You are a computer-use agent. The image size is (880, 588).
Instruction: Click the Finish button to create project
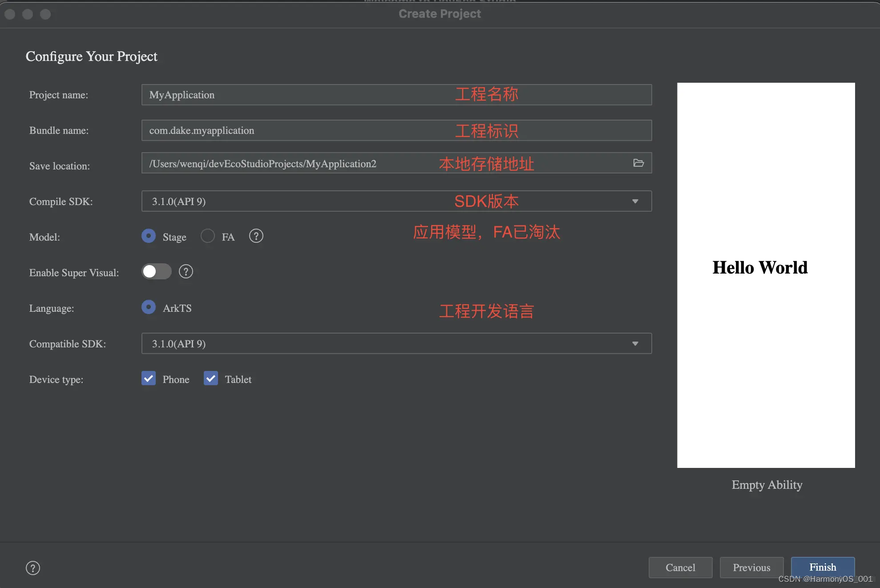[822, 566]
